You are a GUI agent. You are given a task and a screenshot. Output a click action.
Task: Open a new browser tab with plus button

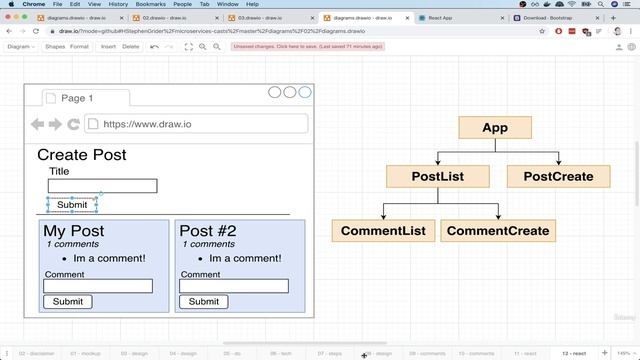pos(613,18)
